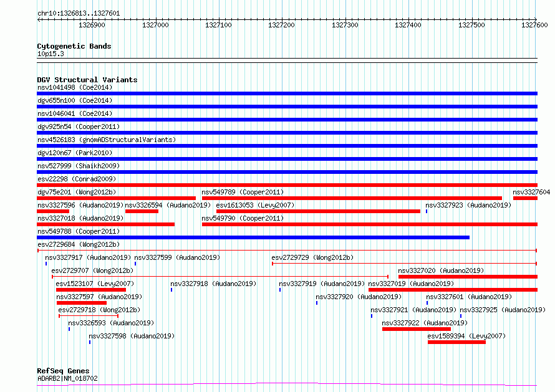Click esv2729684 (Wong2012b) variant label
Image resolution: width=555 pixels, height=392 pixels.
click(x=79, y=244)
